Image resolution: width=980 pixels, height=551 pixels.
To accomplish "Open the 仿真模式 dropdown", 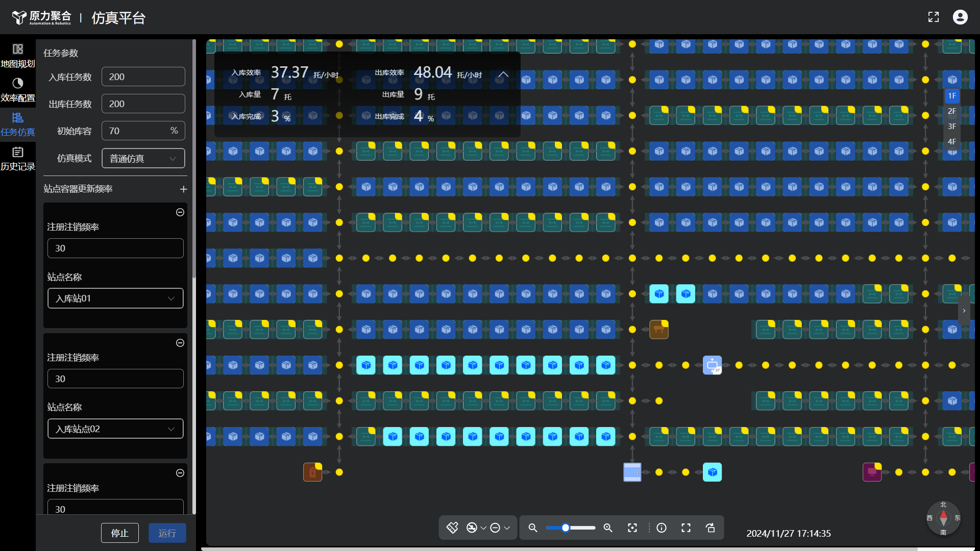I will [x=143, y=159].
